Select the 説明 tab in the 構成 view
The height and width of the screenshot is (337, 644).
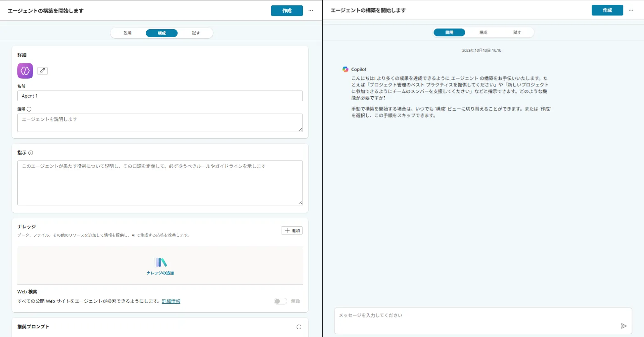[x=128, y=33]
